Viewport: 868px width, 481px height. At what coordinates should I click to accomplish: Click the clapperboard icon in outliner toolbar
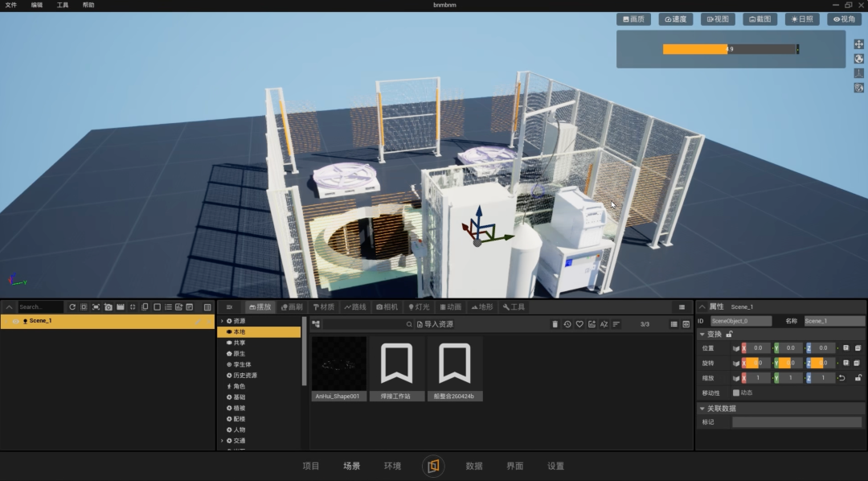pos(120,307)
